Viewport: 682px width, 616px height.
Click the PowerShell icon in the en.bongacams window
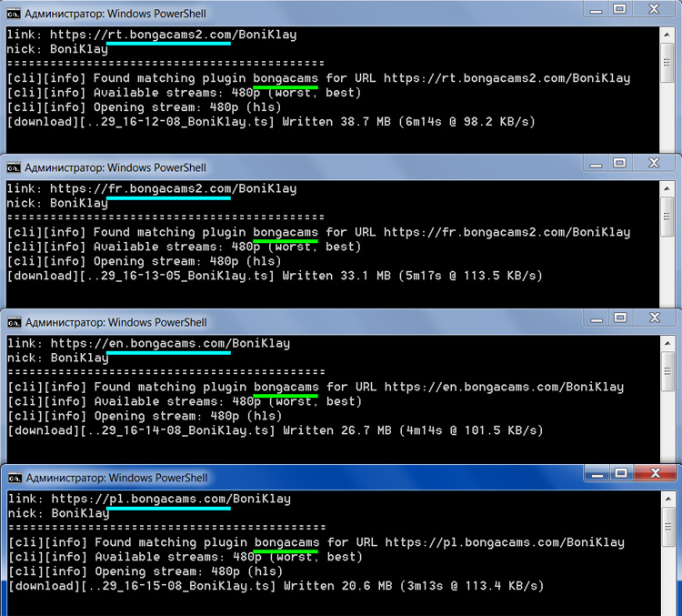point(14,322)
